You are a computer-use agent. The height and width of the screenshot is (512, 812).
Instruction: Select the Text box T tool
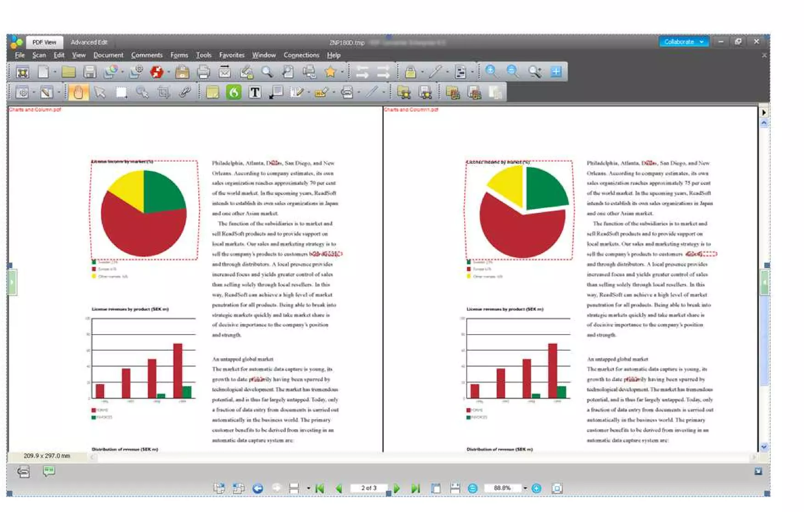tap(255, 92)
